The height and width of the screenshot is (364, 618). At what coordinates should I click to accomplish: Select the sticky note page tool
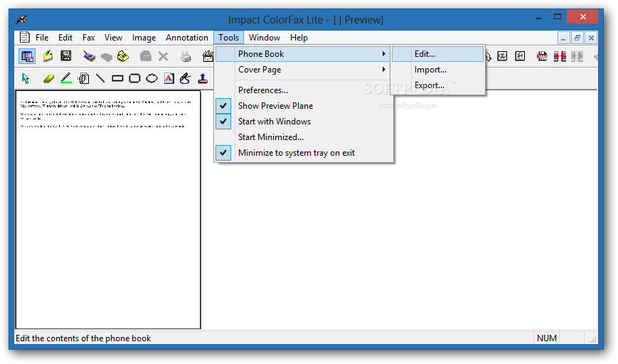pos(83,78)
